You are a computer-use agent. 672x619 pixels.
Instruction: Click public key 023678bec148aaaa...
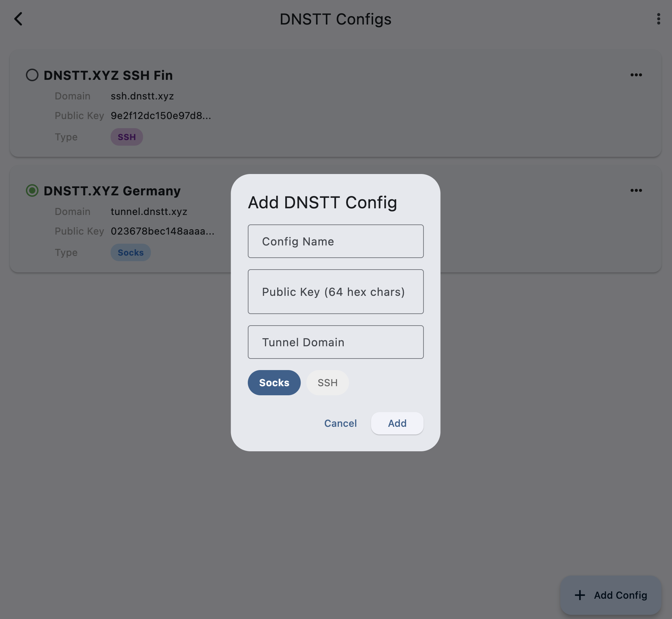pyautogui.click(x=162, y=231)
